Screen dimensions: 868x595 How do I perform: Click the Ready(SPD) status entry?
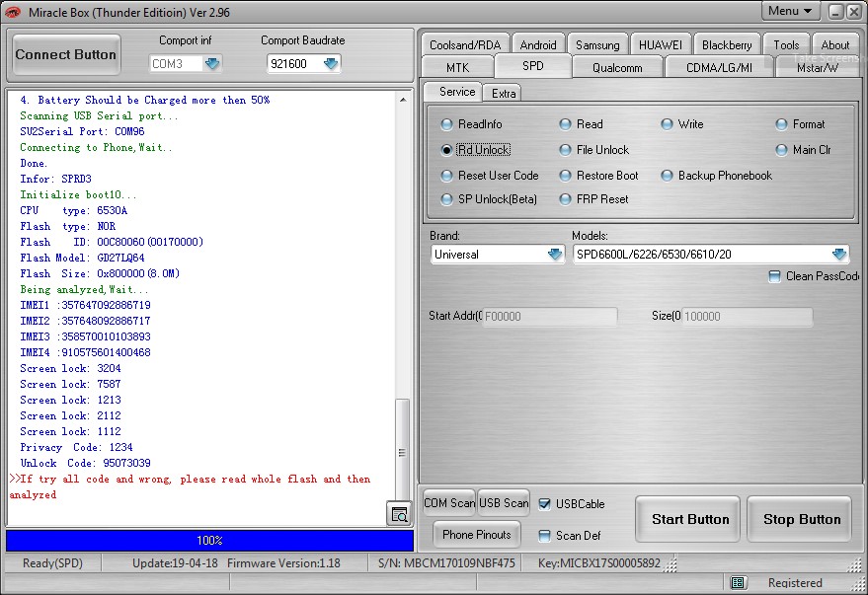pyautogui.click(x=52, y=562)
